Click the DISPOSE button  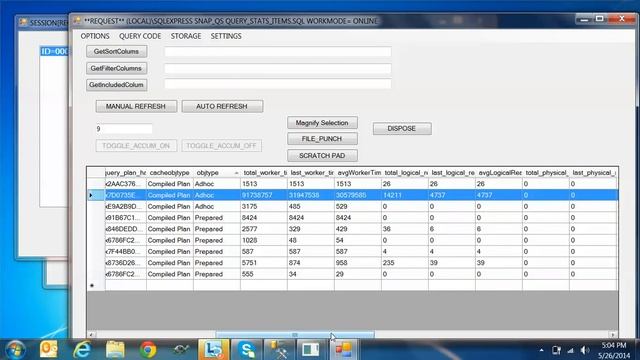tap(402, 128)
